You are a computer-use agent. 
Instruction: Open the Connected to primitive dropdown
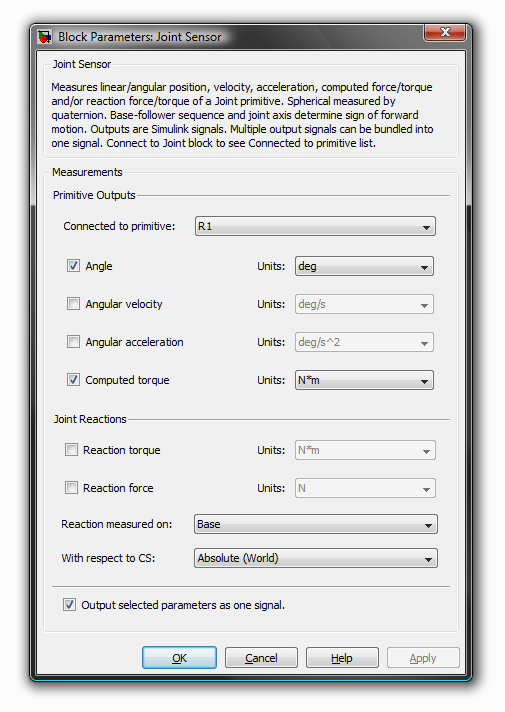click(x=315, y=226)
